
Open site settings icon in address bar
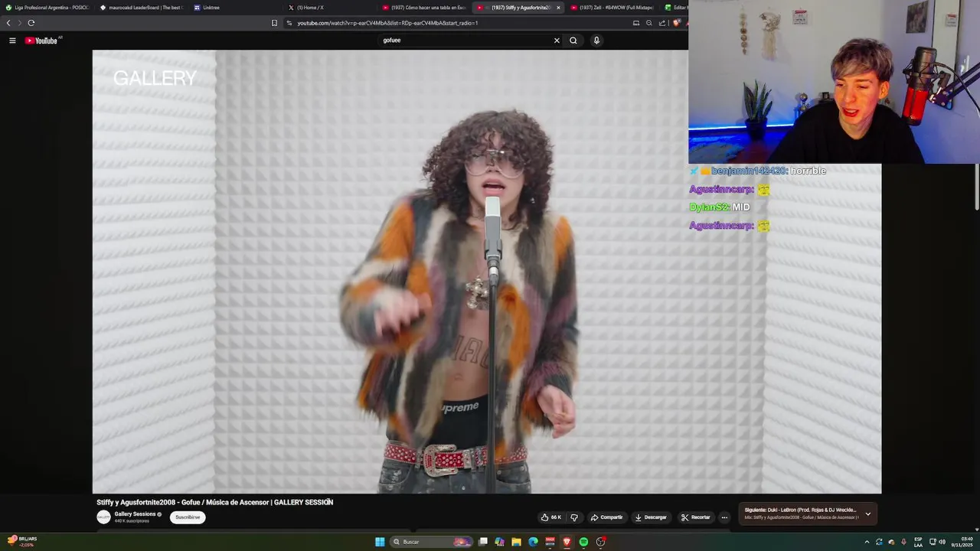[289, 23]
